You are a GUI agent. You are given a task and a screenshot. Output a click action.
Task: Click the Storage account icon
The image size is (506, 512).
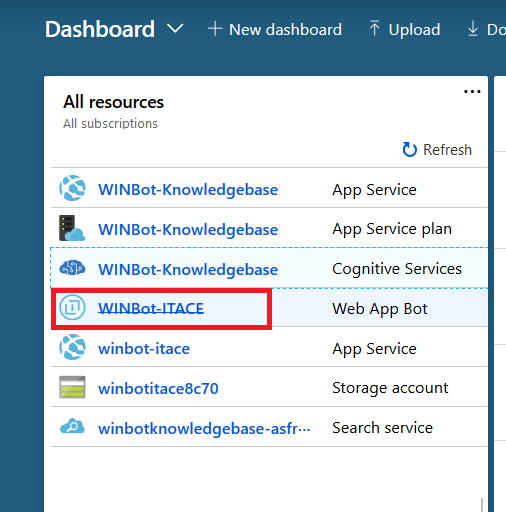click(72, 387)
